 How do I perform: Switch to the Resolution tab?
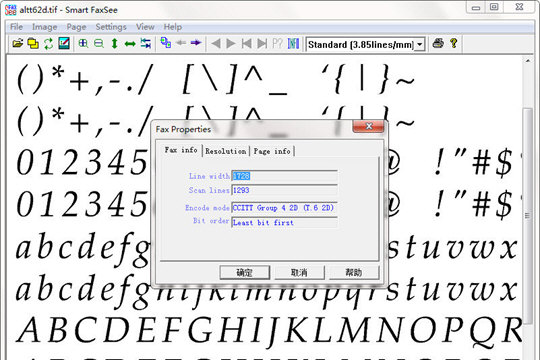226,151
